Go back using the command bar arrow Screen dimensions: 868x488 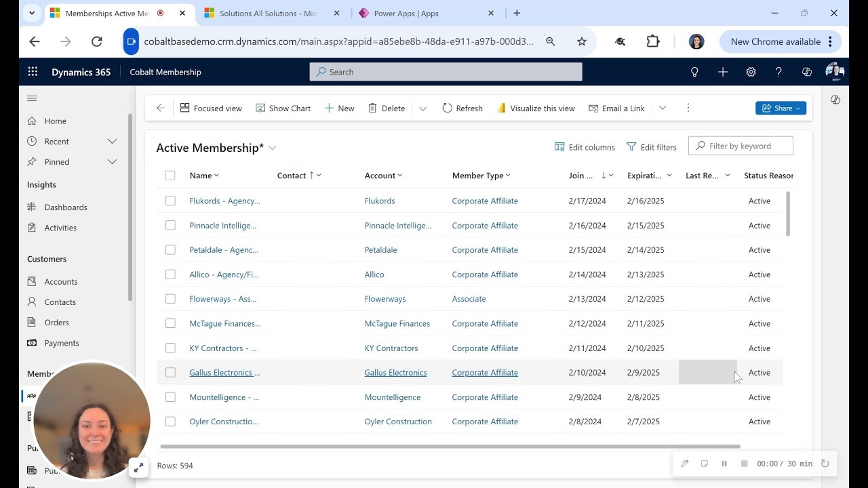pyautogui.click(x=161, y=108)
